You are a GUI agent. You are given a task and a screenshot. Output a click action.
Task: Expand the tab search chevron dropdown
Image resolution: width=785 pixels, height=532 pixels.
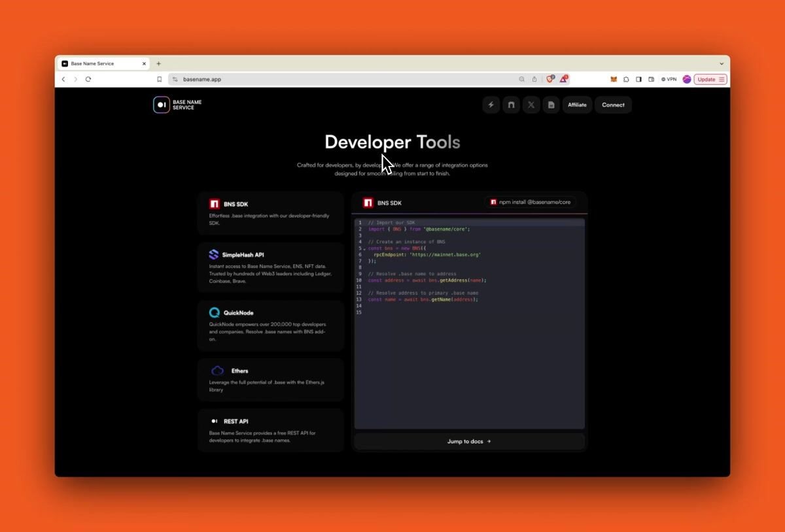[722, 63]
